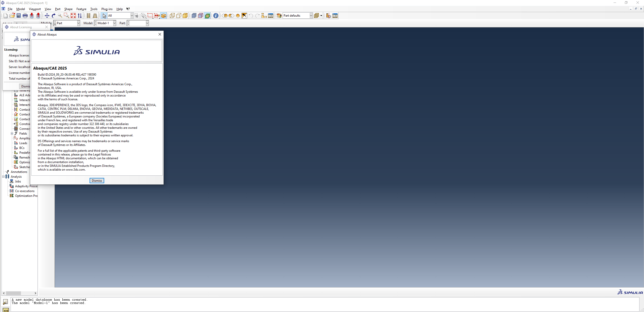Open the Query information icon
The image size is (644, 312).
[x=216, y=16]
